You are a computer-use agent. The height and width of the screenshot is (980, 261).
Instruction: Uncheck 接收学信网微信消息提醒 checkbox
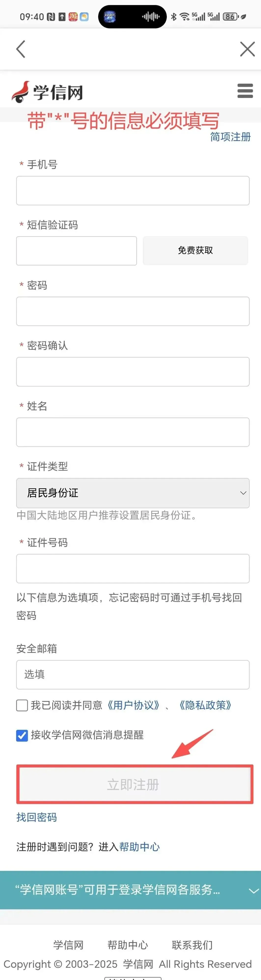(22, 735)
